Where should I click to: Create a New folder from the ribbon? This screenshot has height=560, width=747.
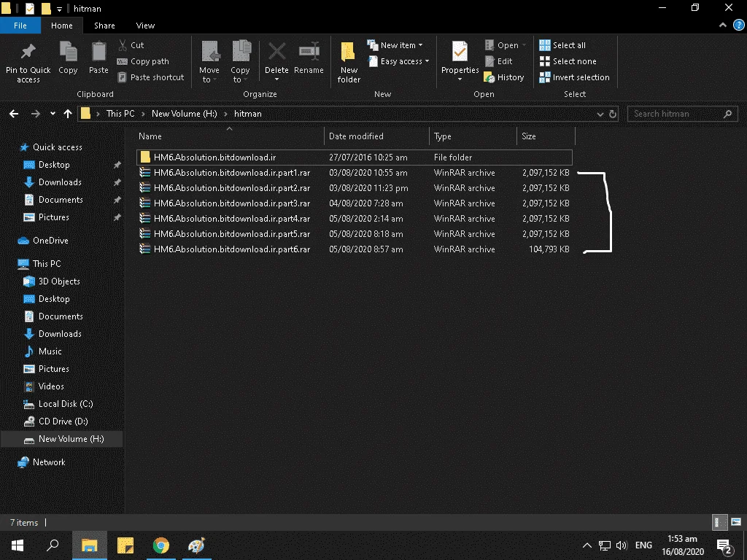(349, 63)
